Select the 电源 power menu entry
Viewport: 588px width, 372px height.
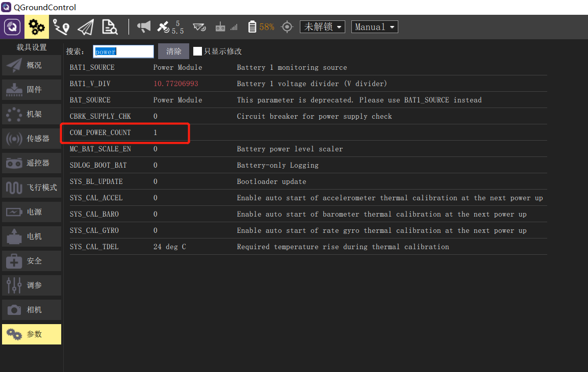(31, 211)
